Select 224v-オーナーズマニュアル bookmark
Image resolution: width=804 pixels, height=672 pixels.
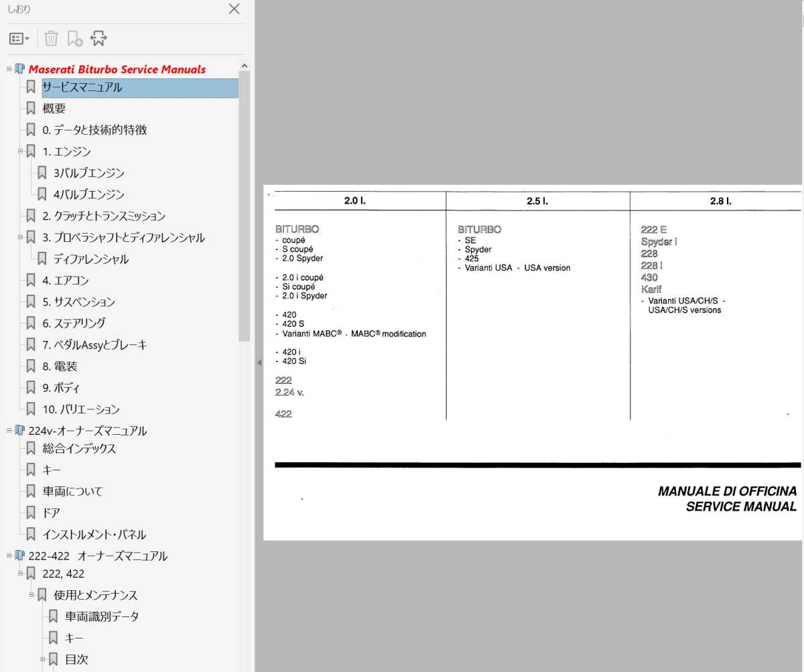point(88,431)
